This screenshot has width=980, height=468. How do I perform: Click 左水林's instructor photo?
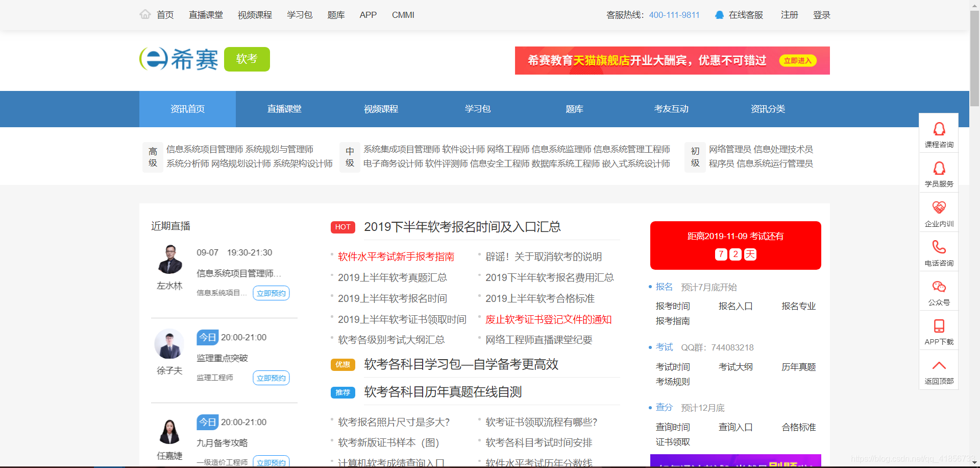coord(169,259)
